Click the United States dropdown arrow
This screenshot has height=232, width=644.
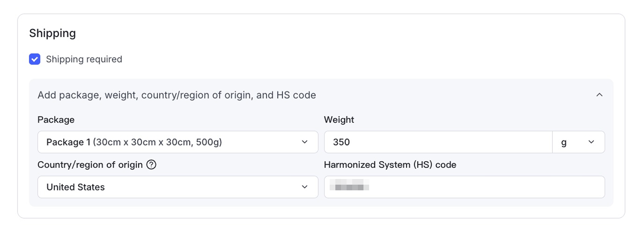click(x=305, y=187)
